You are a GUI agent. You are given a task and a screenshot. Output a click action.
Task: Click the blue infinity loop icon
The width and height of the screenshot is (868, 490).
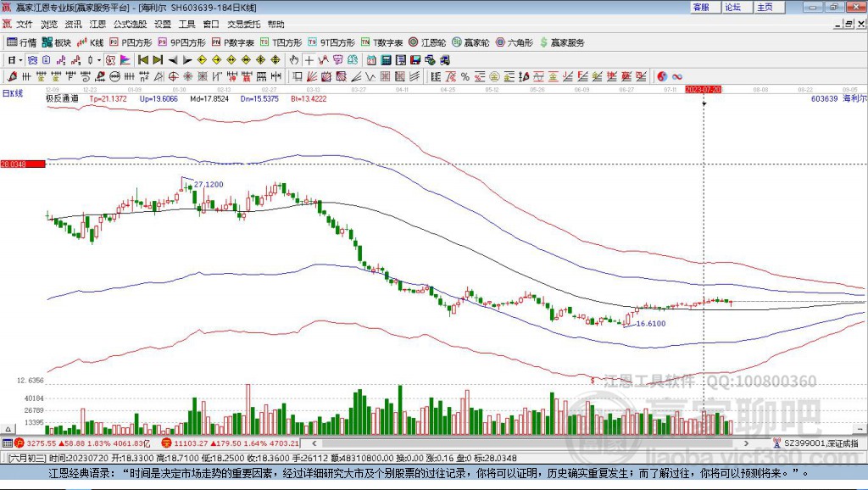tap(676, 76)
